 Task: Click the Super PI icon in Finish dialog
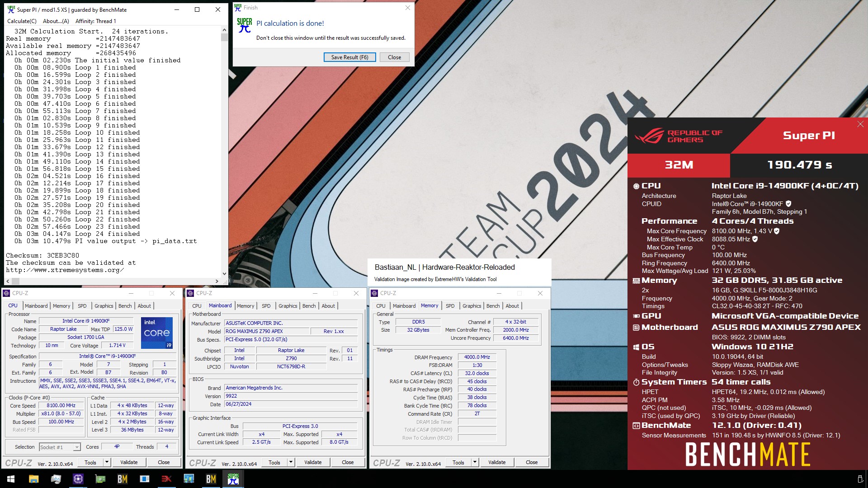coord(245,25)
